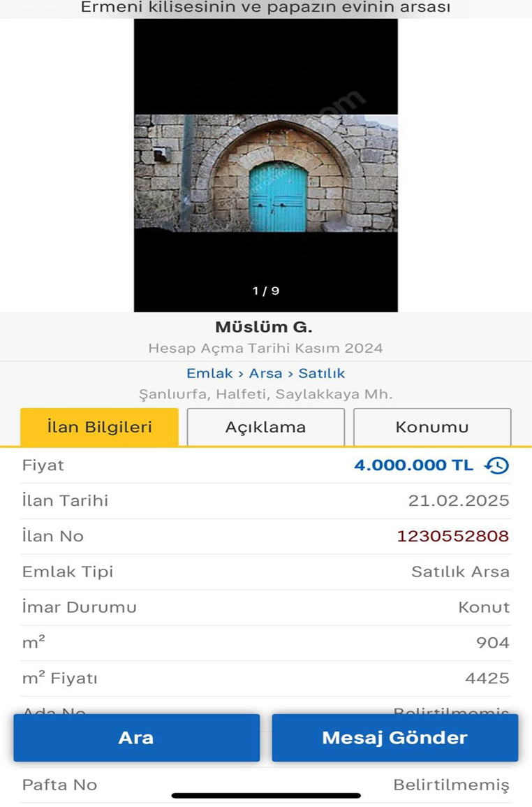Open the Emlak breadcrumb link
532x807 pixels.
209,373
